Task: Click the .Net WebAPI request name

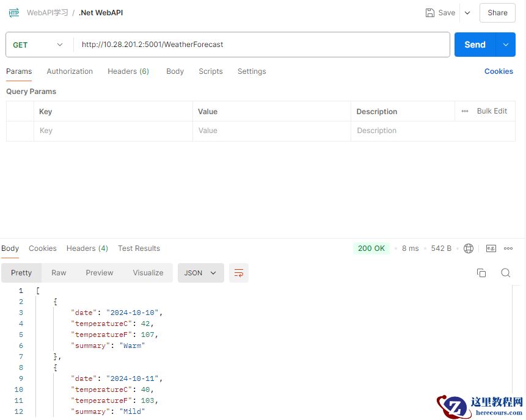Action: (101, 13)
